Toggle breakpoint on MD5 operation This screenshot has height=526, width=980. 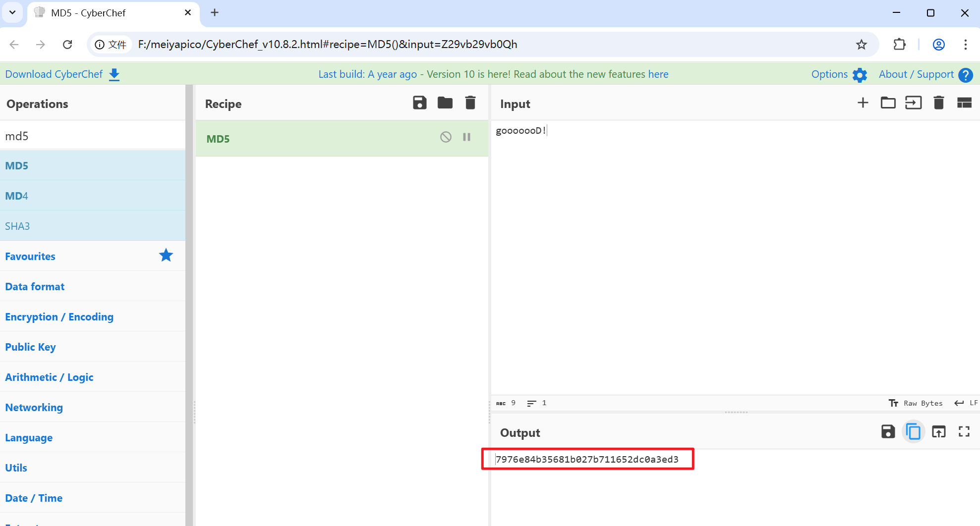coord(466,137)
